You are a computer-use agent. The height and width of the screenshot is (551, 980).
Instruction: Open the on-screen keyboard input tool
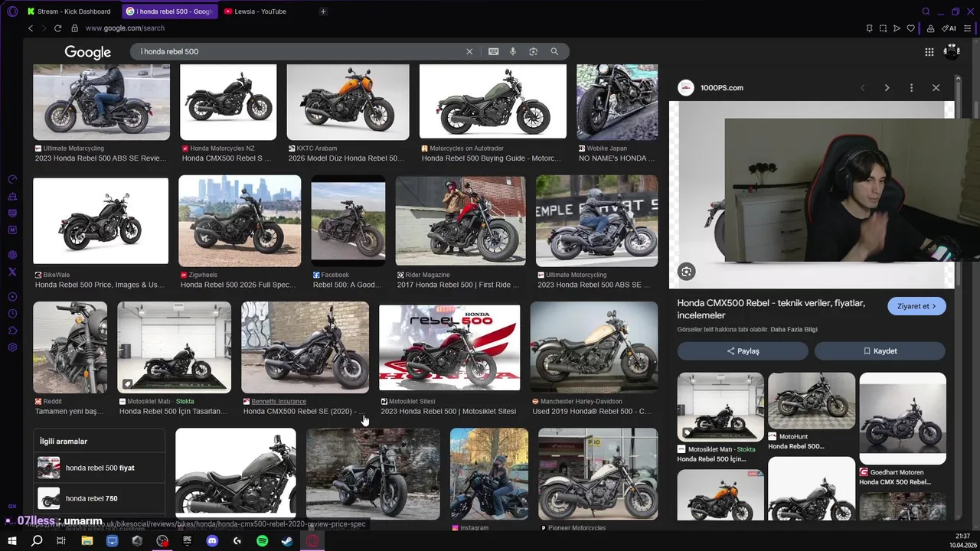[x=493, y=51]
